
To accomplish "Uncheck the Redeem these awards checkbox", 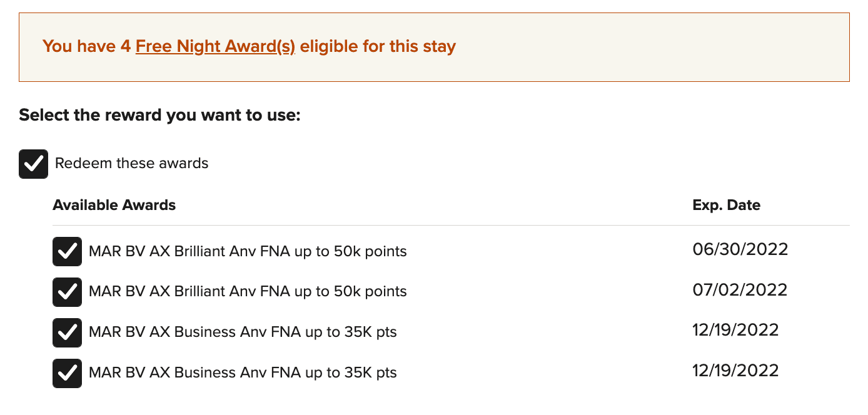I will tap(33, 164).
